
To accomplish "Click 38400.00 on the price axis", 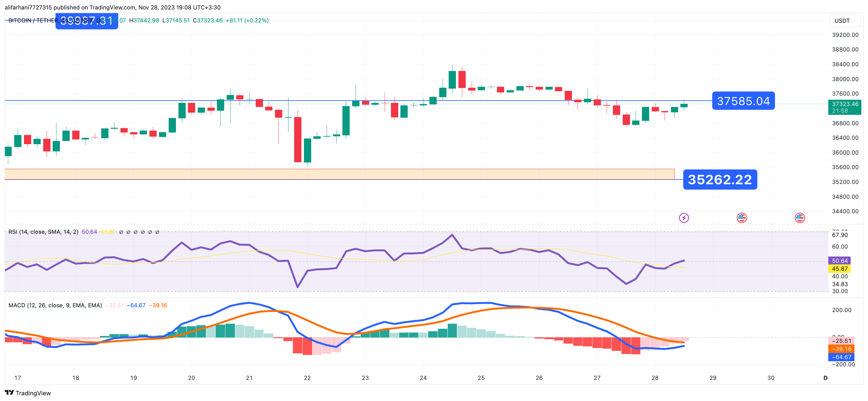I will (845, 64).
